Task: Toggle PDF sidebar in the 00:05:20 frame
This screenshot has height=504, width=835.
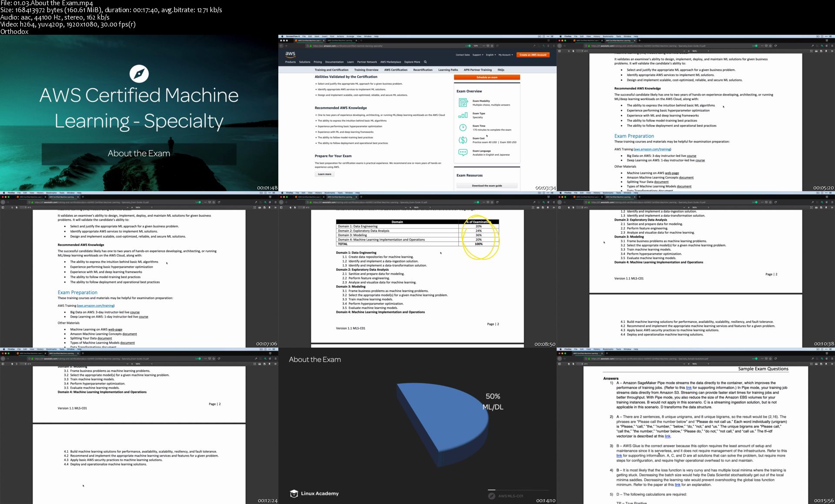Action: (559, 51)
